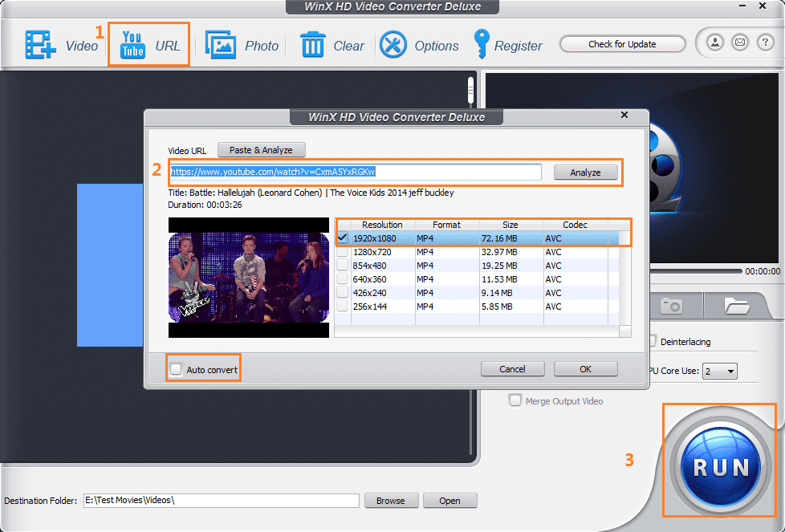Browse for destination folder
The width and height of the screenshot is (785, 532).
391,501
